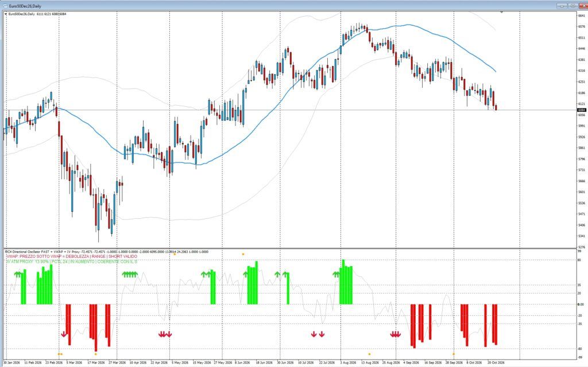Click the 16 Sep 2026 date label
Image resolution: width=588 pixels, height=367 pixels.
(x=433, y=363)
